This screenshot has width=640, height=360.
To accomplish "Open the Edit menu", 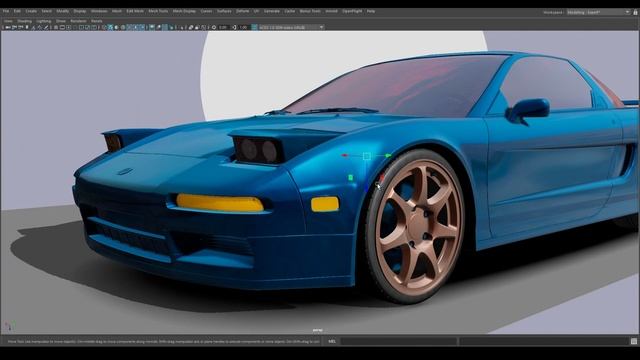I will pyautogui.click(x=17, y=11).
